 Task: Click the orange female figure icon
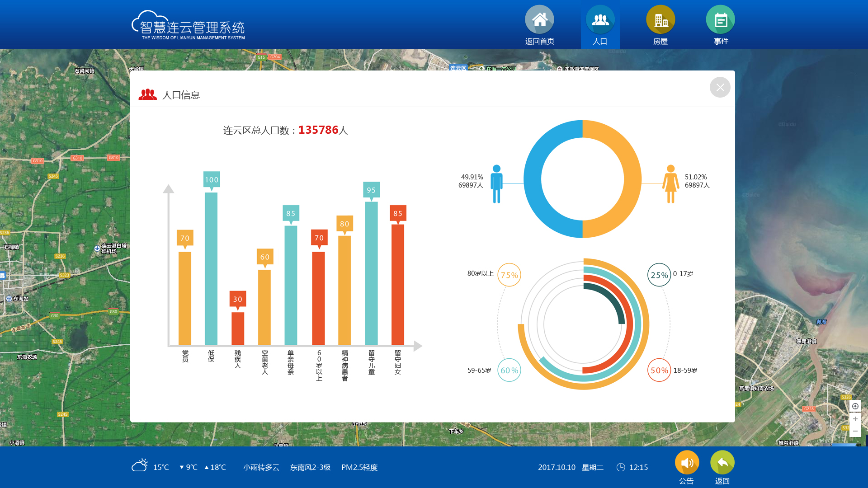click(x=670, y=184)
